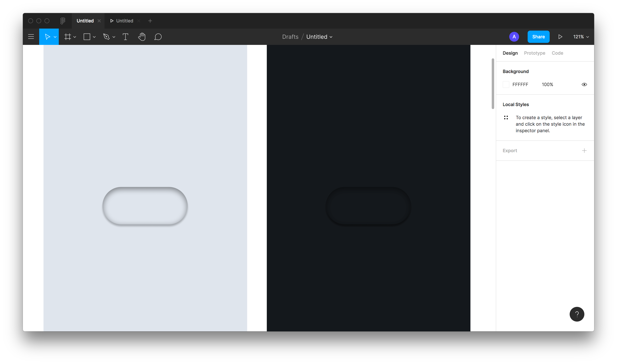Image resolution: width=617 pixels, height=364 pixels.
Task: Switch to the Code tab
Action: click(557, 53)
